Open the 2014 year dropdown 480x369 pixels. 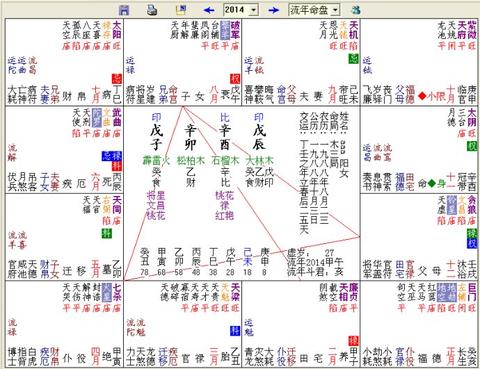pyautogui.click(x=254, y=10)
